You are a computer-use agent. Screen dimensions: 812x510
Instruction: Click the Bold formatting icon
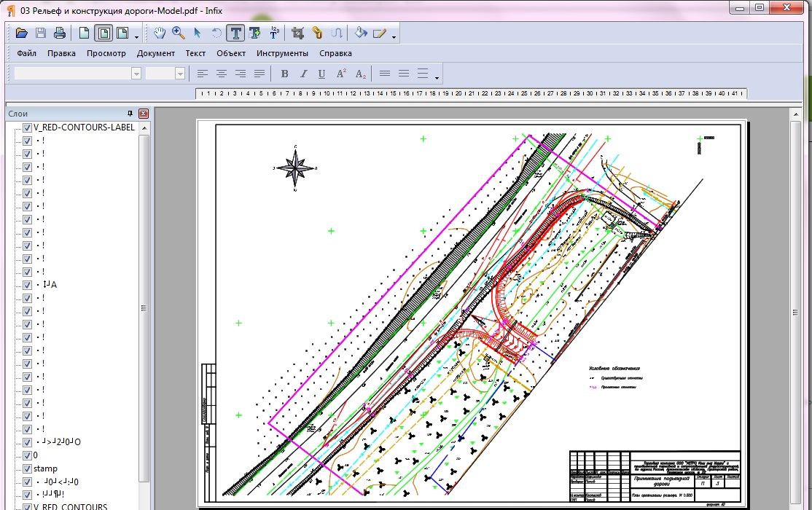[x=285, y=74]
